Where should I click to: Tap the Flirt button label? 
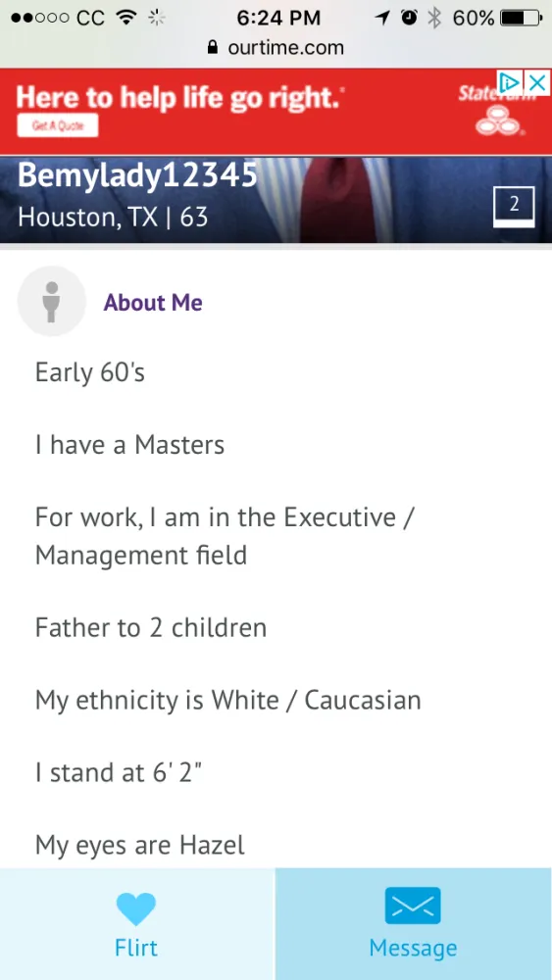coord(136,948)
